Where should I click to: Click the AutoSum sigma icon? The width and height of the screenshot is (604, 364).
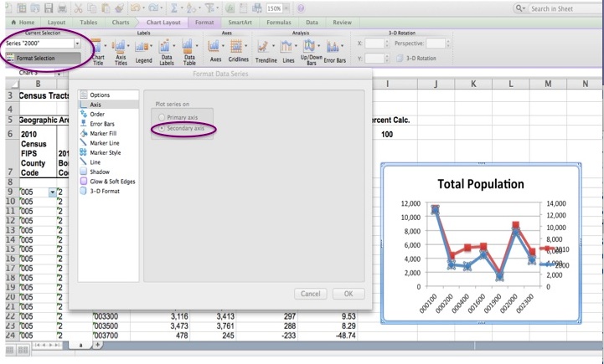(x=173, y=8)
